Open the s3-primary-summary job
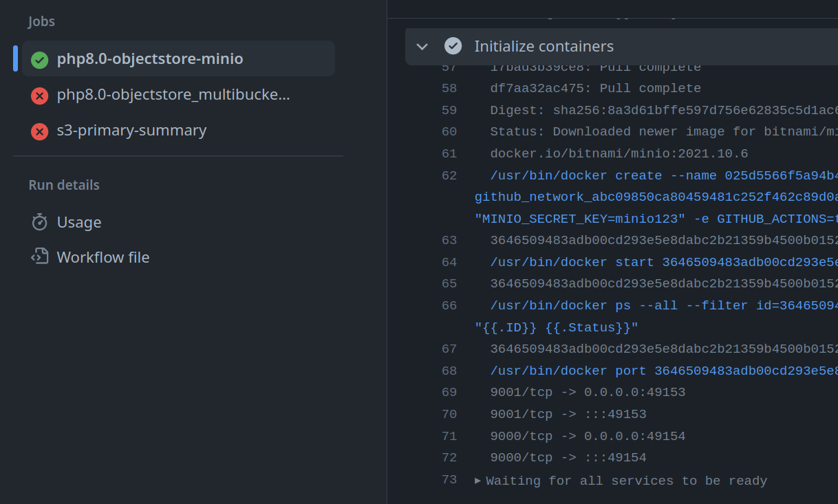Screen dimensions: 838x504 pos(131,131)
